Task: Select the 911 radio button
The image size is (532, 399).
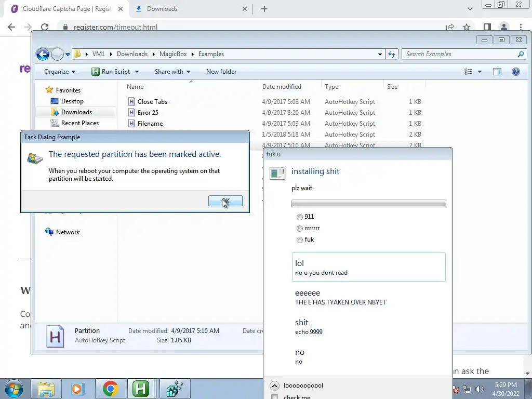Action: [x=300, y=217]
